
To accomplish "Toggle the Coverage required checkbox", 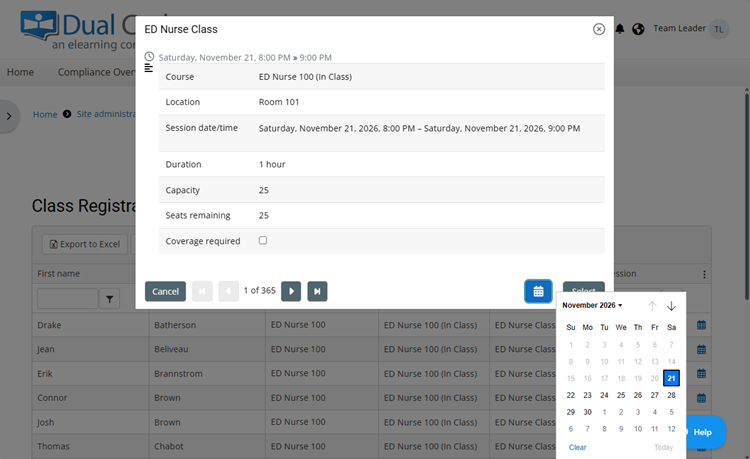I will click(263, 241).
